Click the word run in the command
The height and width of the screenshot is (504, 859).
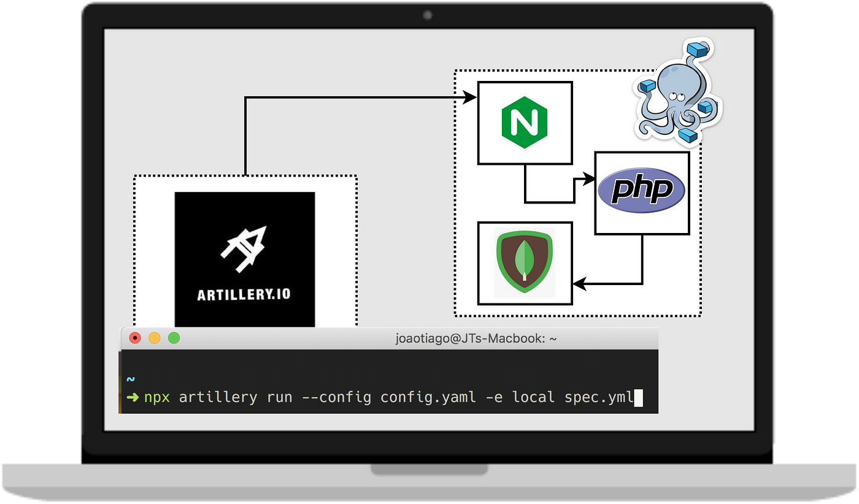pyautogui.click(x=279, y=398)
